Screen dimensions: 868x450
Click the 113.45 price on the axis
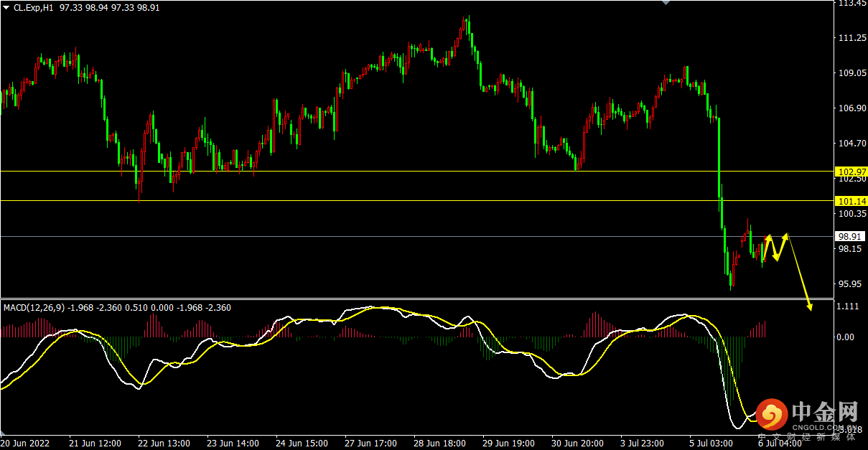851,4
